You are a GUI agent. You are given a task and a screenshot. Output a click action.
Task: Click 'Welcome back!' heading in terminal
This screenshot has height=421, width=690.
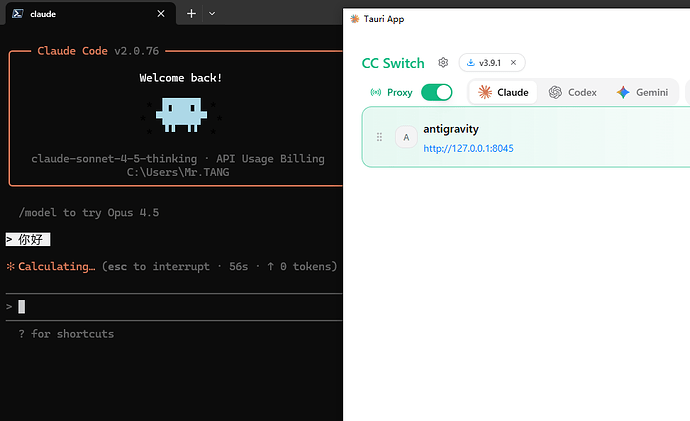point(181,78)
